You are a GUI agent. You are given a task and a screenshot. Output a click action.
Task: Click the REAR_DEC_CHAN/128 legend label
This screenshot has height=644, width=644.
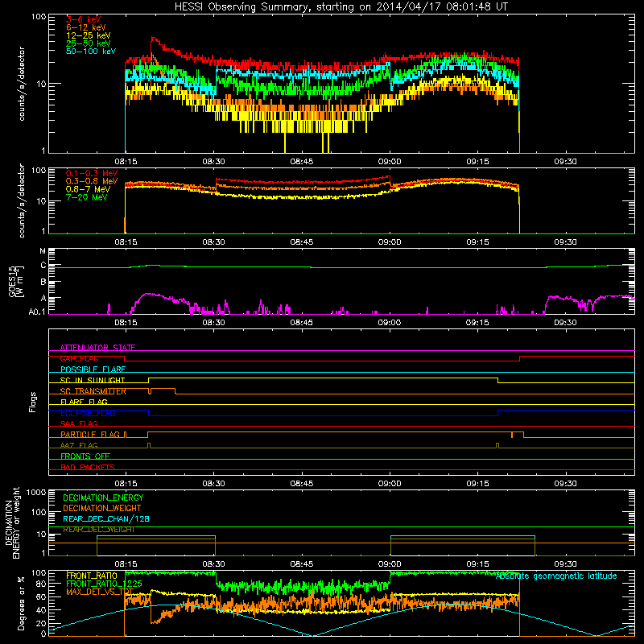[106, 518]
